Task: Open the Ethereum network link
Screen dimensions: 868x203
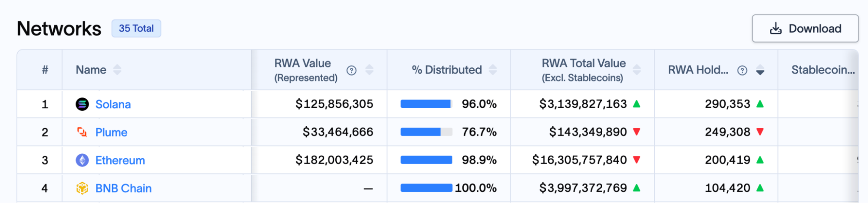Action: click(120, 160)
